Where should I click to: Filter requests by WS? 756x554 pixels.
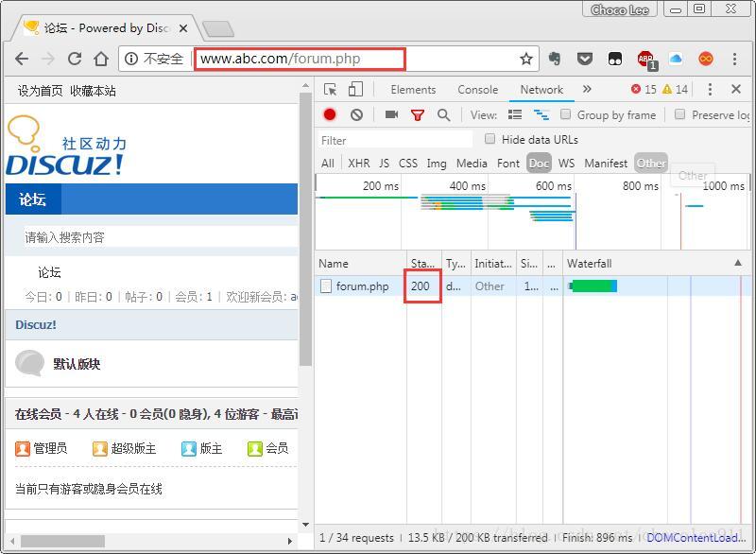(566, 164)
